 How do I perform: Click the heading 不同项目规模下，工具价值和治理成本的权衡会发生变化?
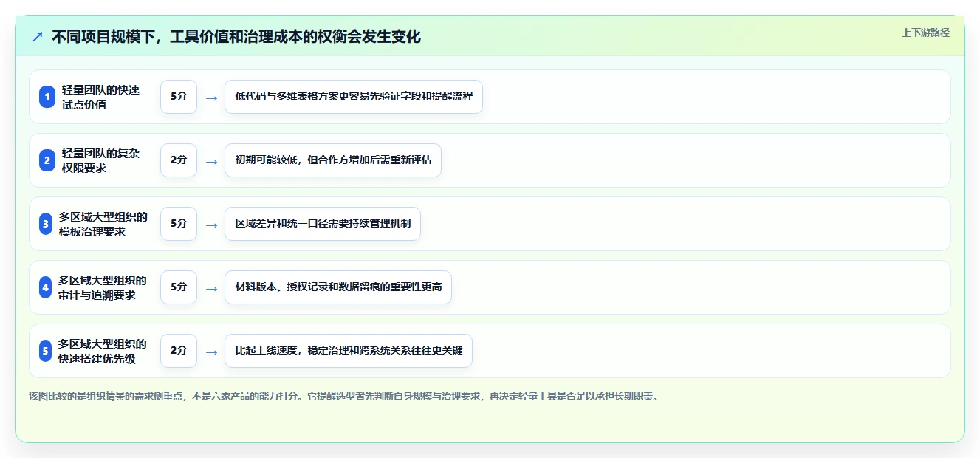236,37
